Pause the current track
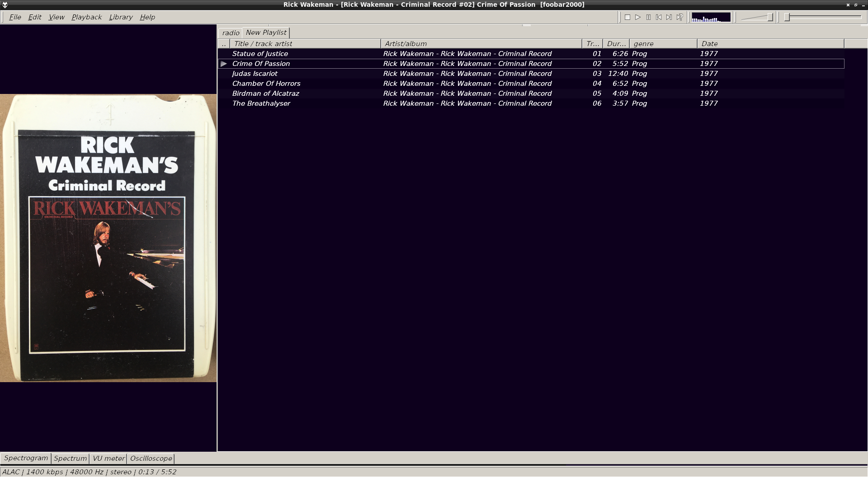 648,17
